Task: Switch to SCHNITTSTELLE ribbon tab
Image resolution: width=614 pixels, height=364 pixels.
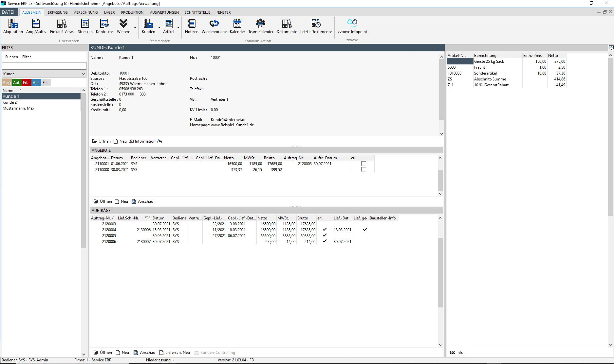Action: pyautogui.click(x=197, y=12)
